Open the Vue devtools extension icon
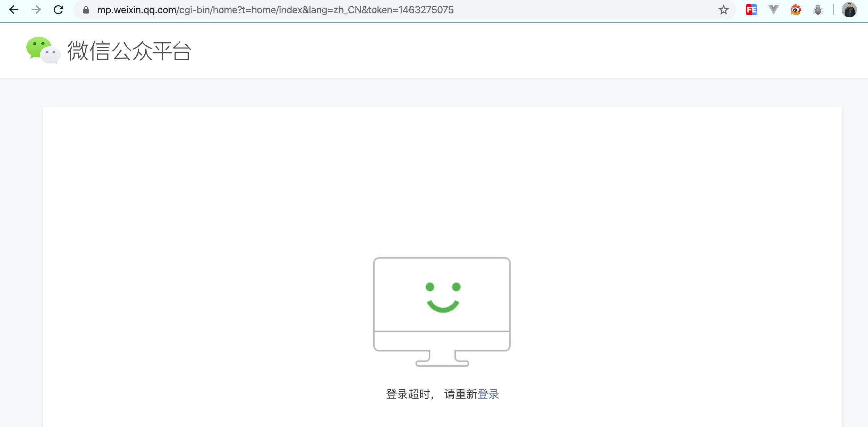This screenshot has height=427, width=868. (773, 10)
